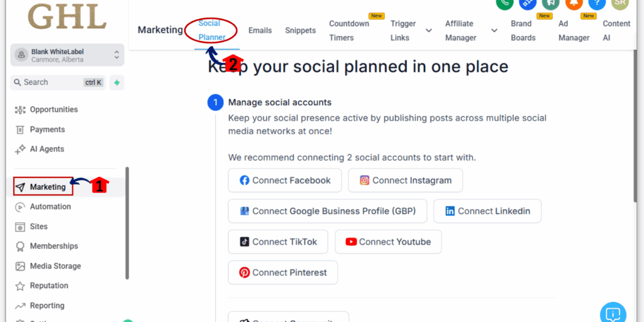The image size is (644, 322).
Task: Expand the Trigger Links dropdown chevron
Action: point(429,30)
